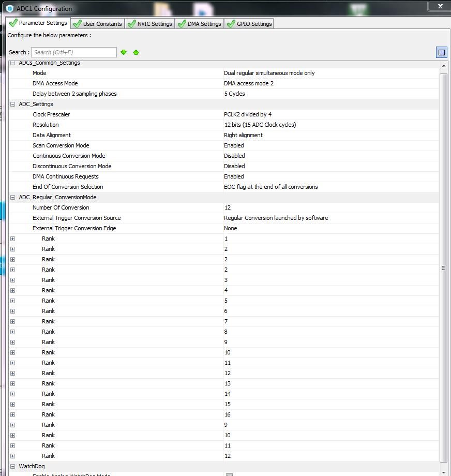This screenshot has width=451, height=476.
Task: Open the NVIC Settings tab
Action: pos(150,24)
